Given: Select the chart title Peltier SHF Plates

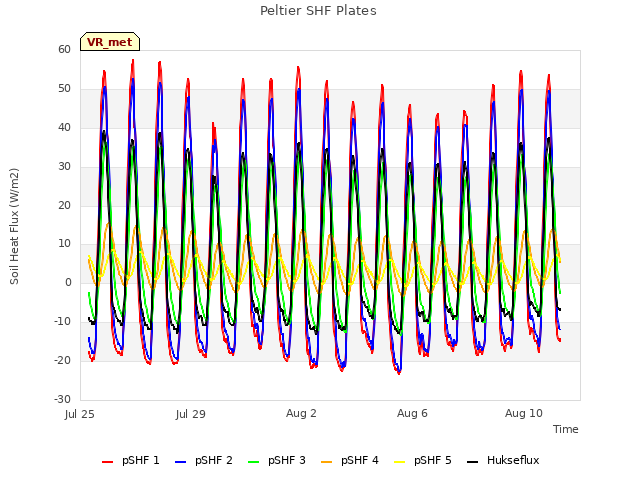Looking at the screenshot, I should click(318, 11).
